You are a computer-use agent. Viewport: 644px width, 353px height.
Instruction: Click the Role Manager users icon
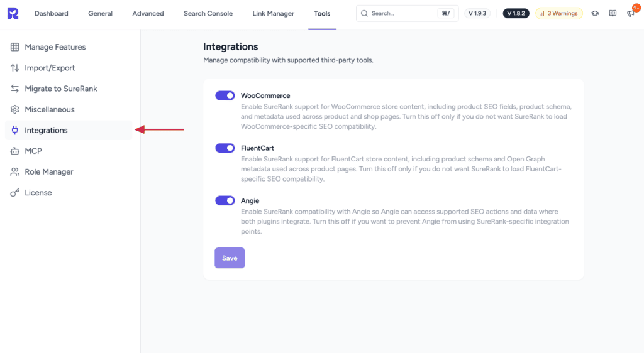pyautogui.click(x=15, y=171)
